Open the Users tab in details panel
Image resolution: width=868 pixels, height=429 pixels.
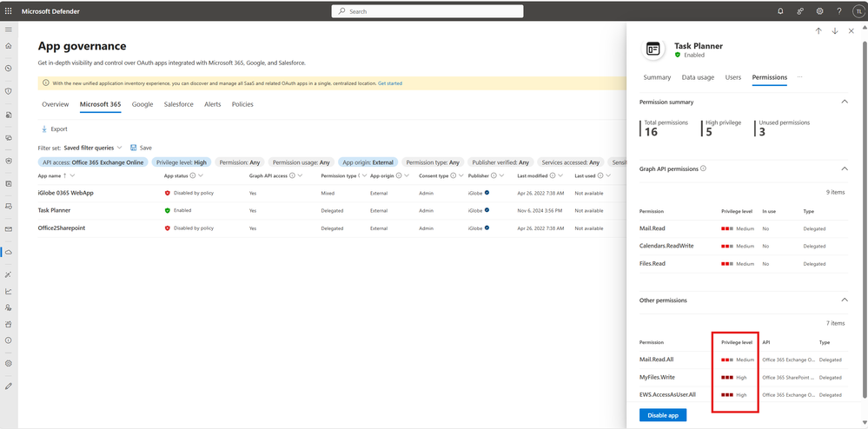click(733, 77)
